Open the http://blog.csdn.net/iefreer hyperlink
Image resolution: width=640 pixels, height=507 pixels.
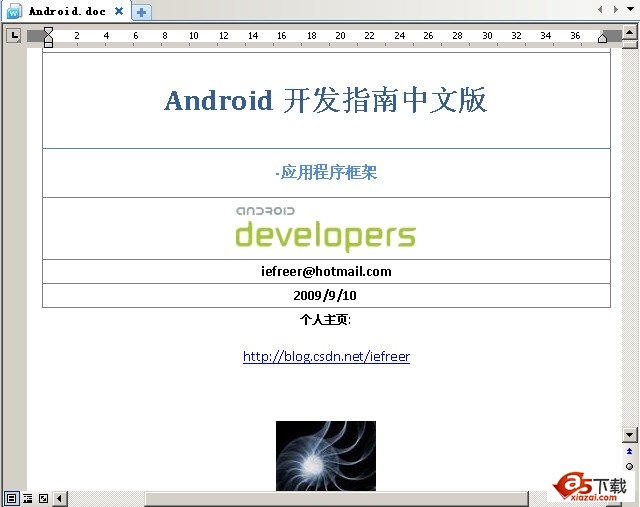(x=326, y=356)
